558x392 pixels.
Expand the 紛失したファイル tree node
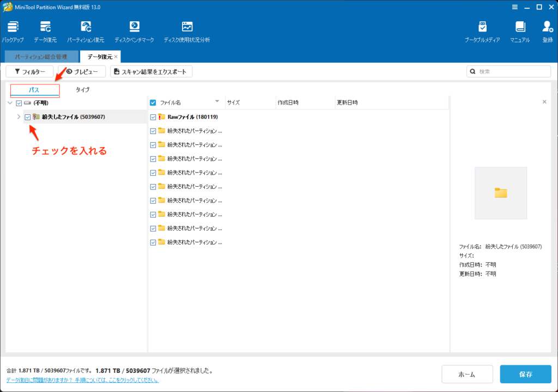[19, 117]
